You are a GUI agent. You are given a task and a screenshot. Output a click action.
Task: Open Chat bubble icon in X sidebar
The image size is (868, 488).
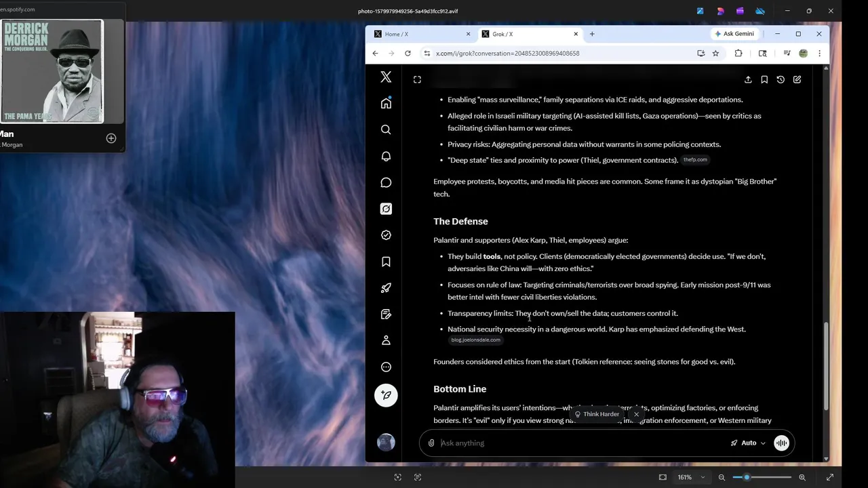(386, 182)
